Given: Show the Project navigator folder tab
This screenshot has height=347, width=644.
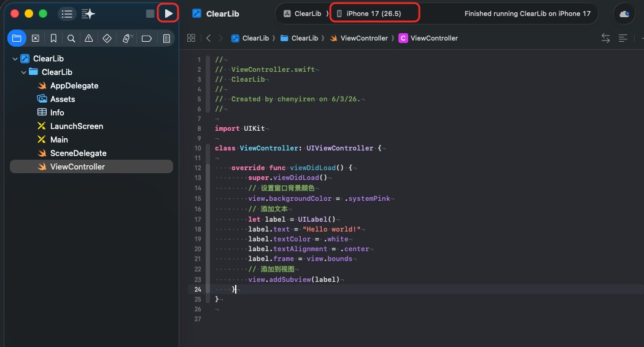Looking at the screenshot, I should 17,38.
